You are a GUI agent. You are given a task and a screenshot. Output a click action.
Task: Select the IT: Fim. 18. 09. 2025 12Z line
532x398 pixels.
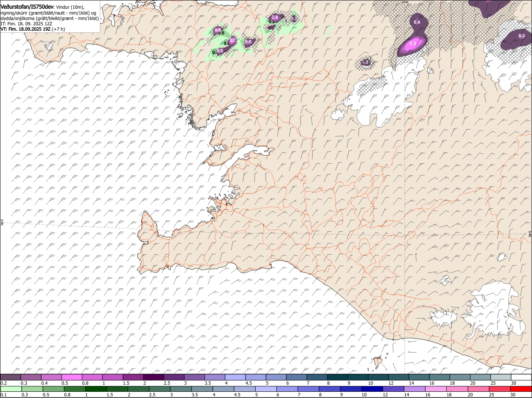[26, 24]
